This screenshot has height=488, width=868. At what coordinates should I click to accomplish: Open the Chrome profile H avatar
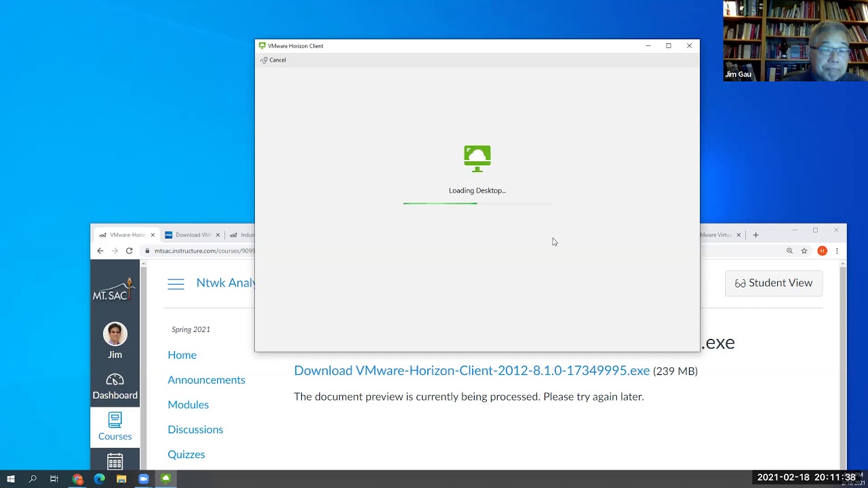tap(822, 251)
